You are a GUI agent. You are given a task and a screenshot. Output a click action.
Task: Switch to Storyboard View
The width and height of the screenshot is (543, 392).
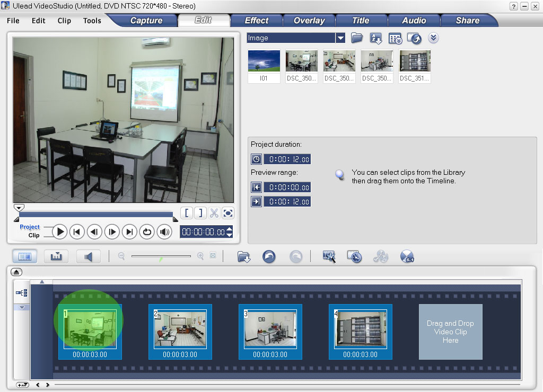point(24,256)
